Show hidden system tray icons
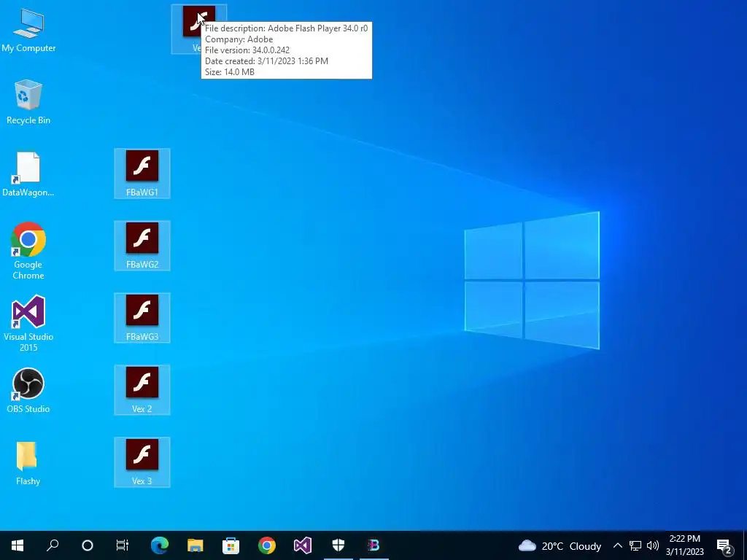 pyautogui.click(x=617, y=545)
